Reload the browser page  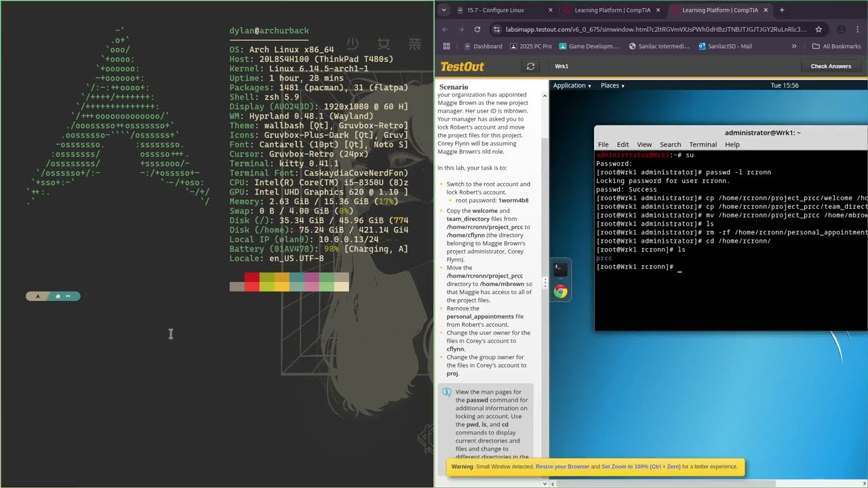pyautogui.click(x=477, y=29)
